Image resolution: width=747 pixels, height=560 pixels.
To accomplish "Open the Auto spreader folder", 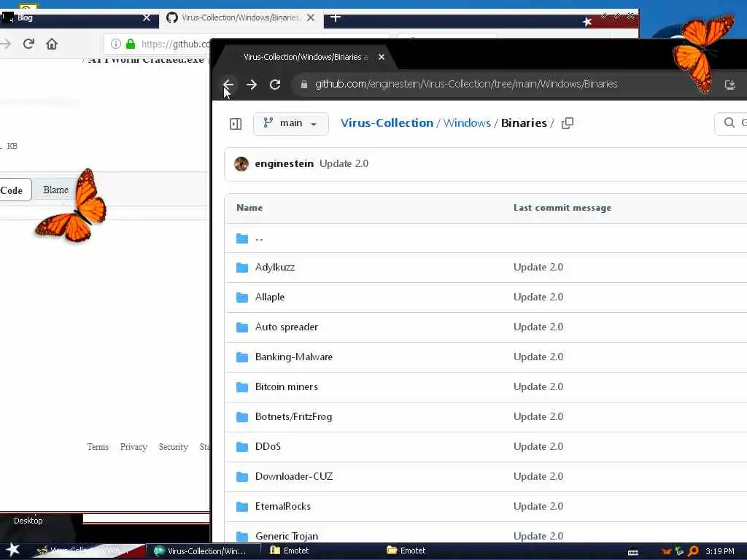I will [x=286, y=327].
